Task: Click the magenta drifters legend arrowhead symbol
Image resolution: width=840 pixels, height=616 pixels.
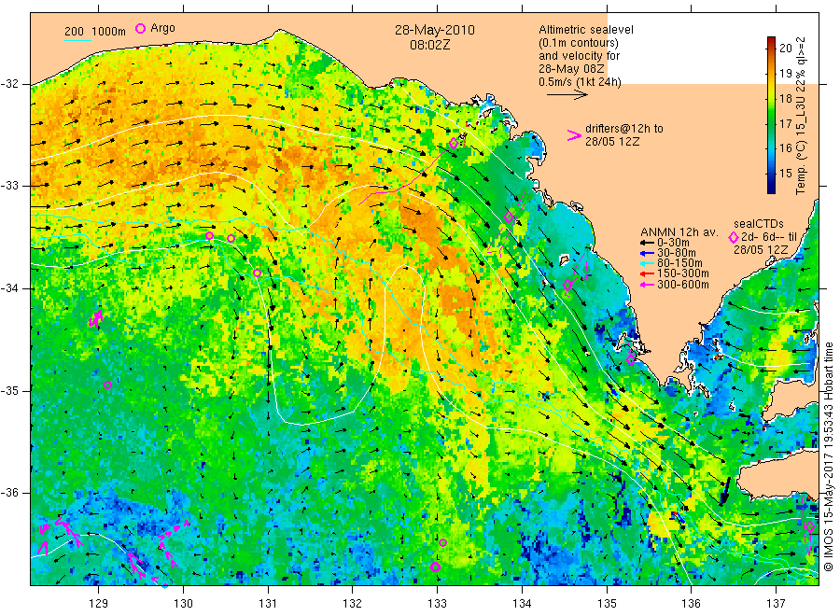Action: point(574,135)
